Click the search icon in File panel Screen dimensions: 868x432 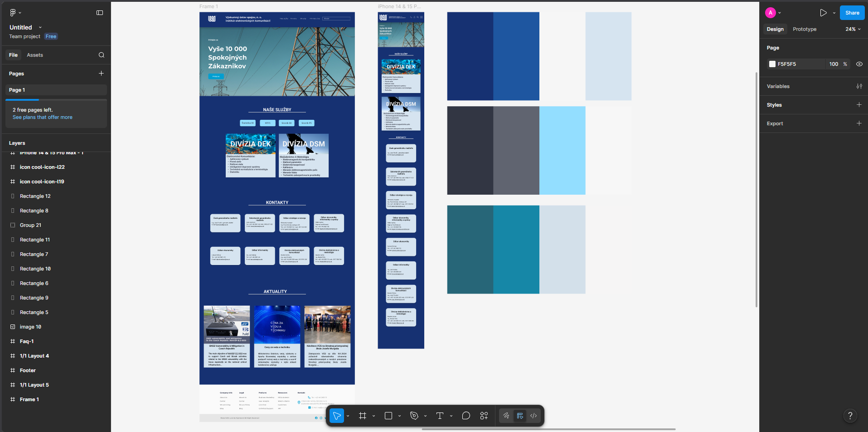[x=102, y=55]
